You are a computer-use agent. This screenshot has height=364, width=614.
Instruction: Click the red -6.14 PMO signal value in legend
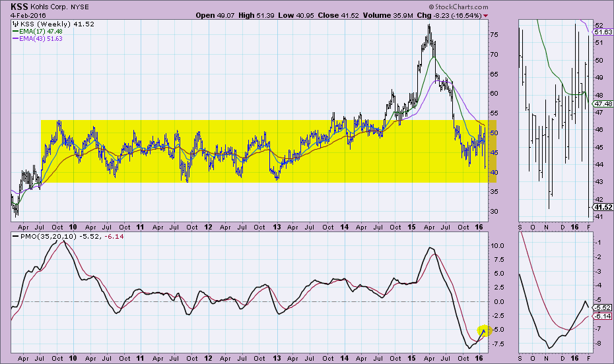point(114,237)
